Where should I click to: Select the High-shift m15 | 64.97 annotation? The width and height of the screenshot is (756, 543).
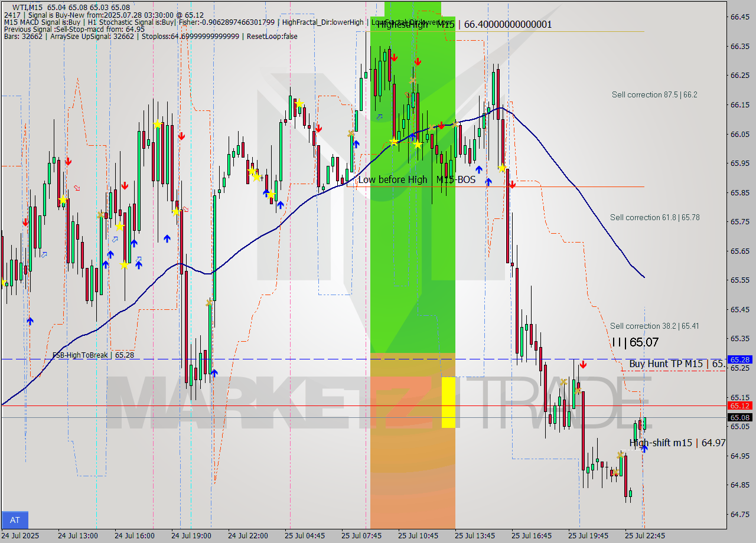tap(677, 443)
